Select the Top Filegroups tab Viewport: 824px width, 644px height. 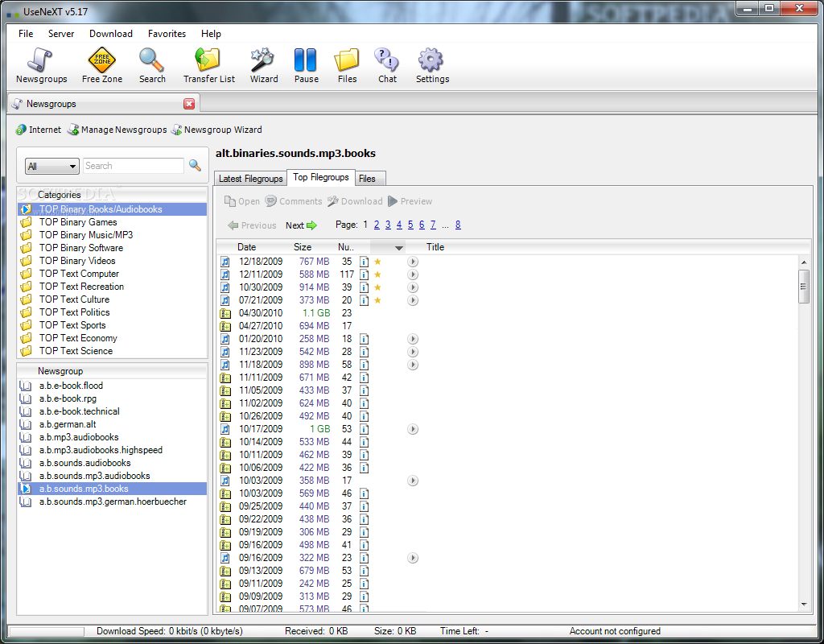pyautogui.click(x=320, y=177)
